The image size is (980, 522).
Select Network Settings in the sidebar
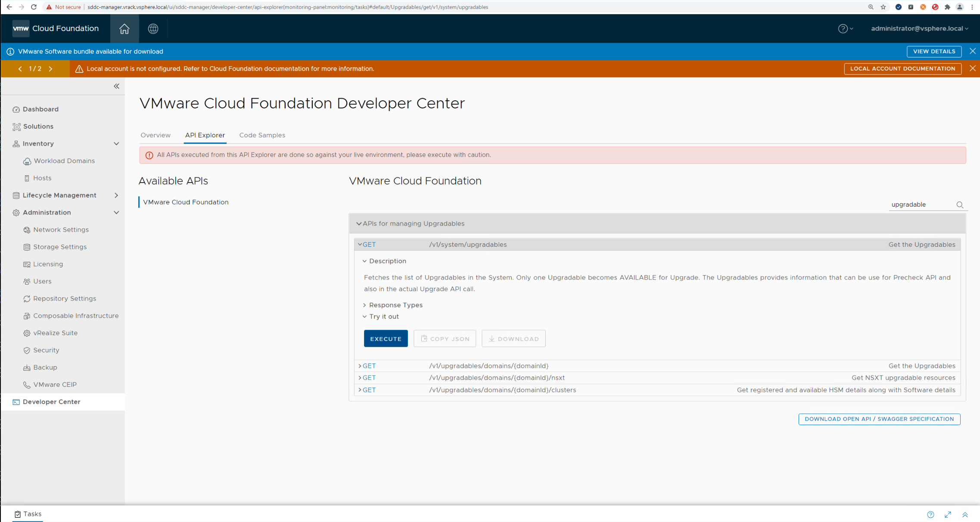pos(61,230)
